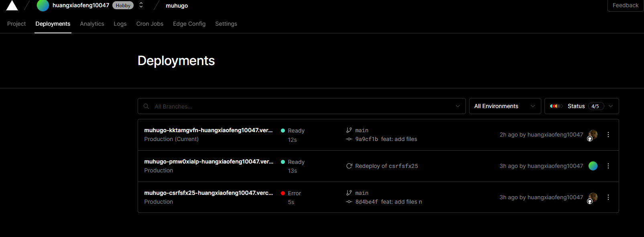Click Production (Current) label

(171, 139)
